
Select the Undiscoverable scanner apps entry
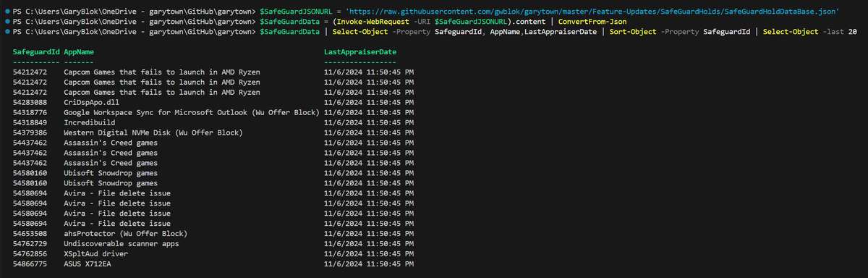121,244
